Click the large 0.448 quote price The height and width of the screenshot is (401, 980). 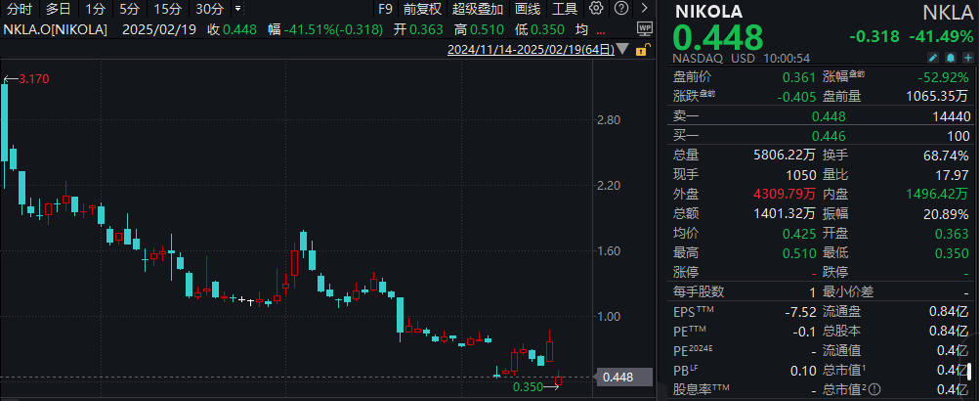(717, 37)
